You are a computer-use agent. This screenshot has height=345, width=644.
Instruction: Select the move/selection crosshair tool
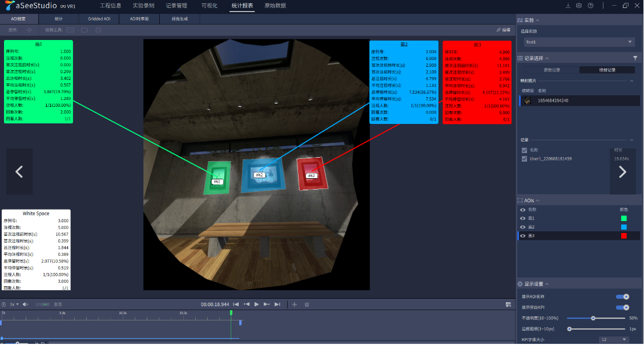pyautogui.click(x=29, y=30)
